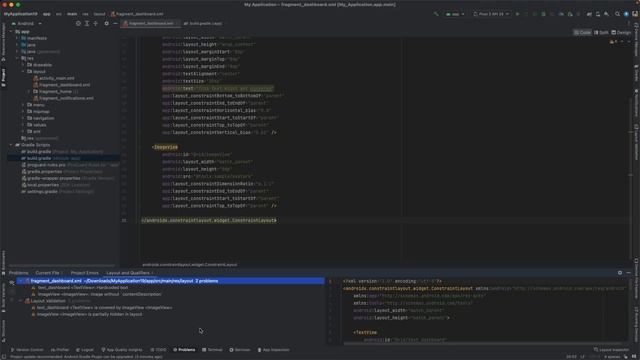Open Layout Inspector from the bottom bar
The image size is (640, 360).
pos(611,350)
